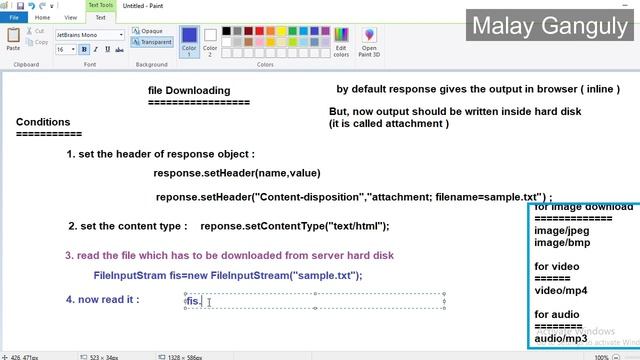Click the zoom out button in status bar

pyautogui.click(x=616, y=357)
